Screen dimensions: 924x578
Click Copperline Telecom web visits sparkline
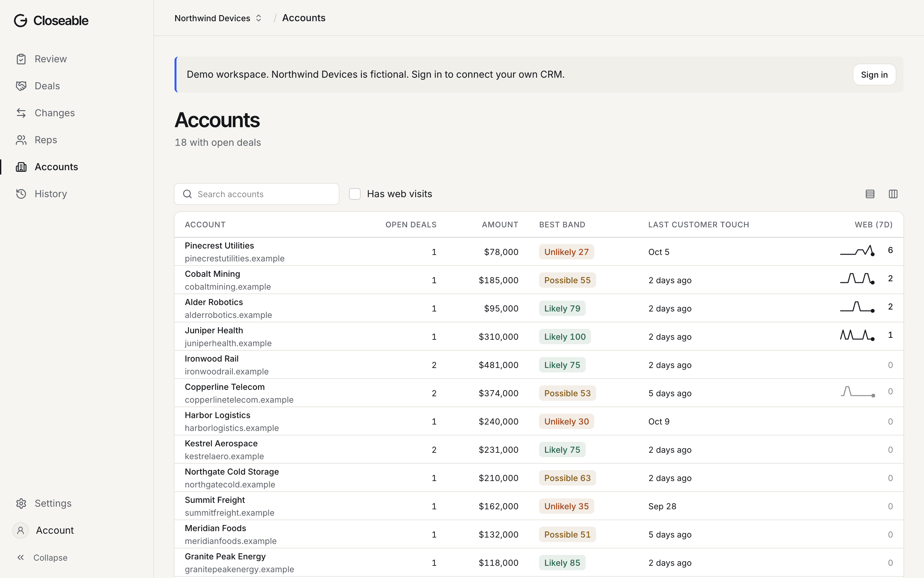[858, 392]
